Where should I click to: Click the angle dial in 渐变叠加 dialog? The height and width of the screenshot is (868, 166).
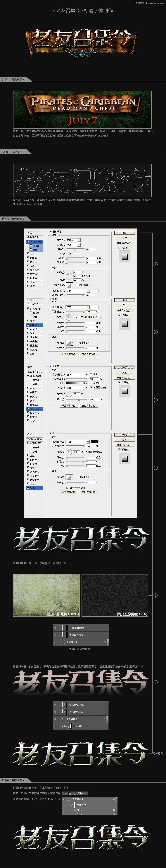point(69,394)
